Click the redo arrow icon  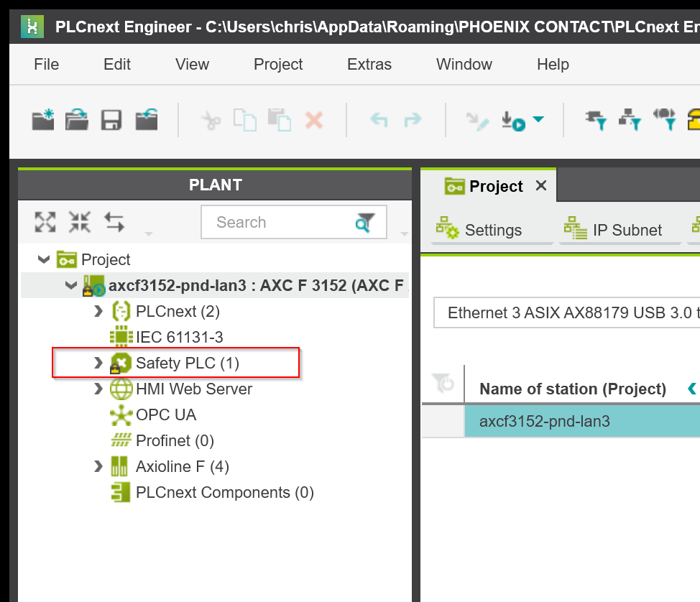[413, 119]
